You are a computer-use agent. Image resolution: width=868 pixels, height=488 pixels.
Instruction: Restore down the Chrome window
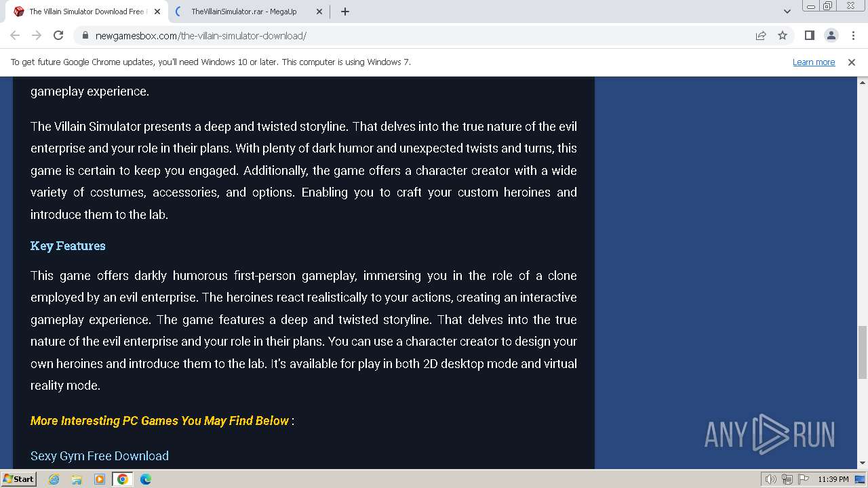coord(828,6)
